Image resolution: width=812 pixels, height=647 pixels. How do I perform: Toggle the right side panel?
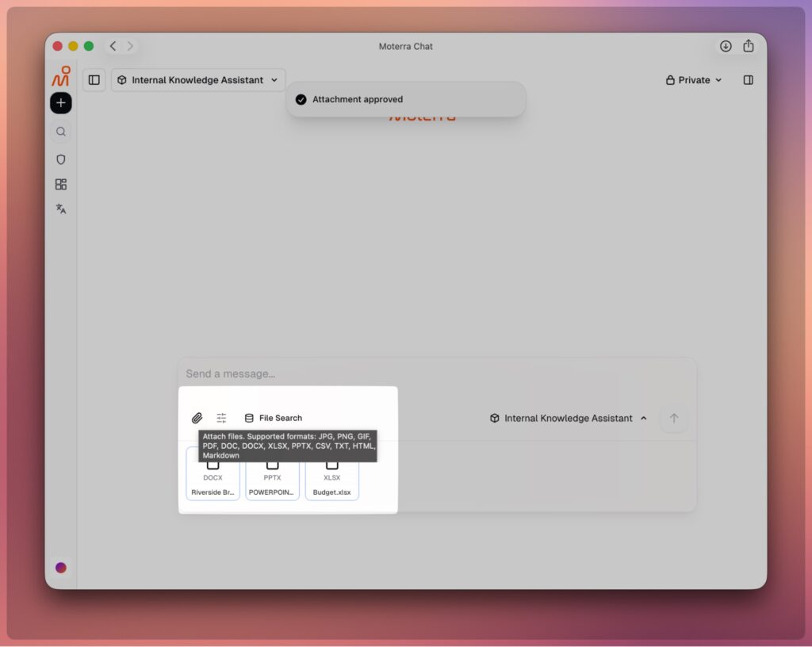pyautogui.click(x=748, y=80)
